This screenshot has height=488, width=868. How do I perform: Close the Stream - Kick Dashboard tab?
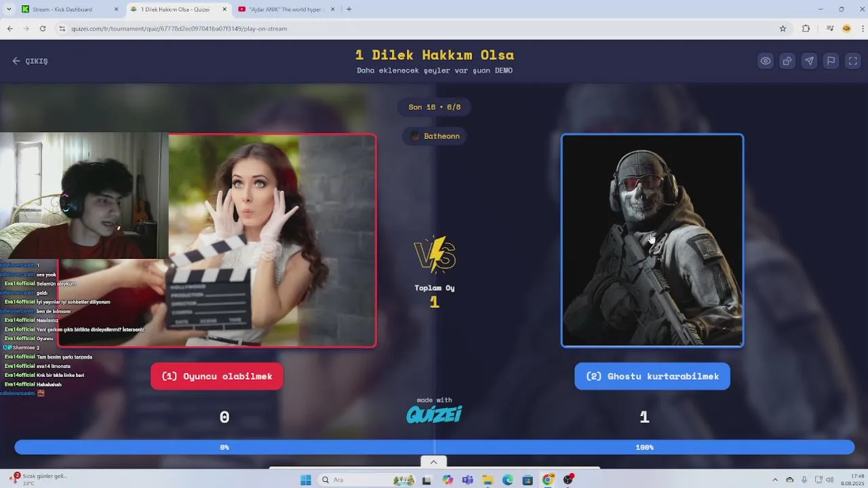116,9
